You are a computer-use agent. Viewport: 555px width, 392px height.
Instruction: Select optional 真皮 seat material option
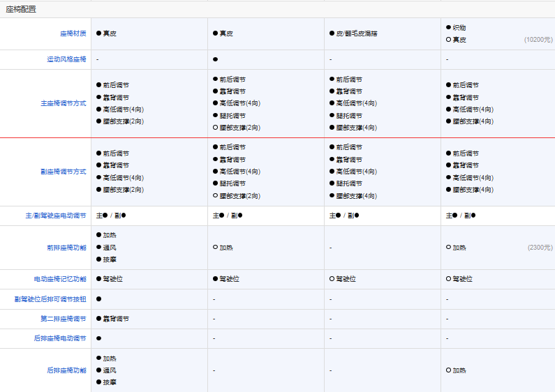(459, 40)
